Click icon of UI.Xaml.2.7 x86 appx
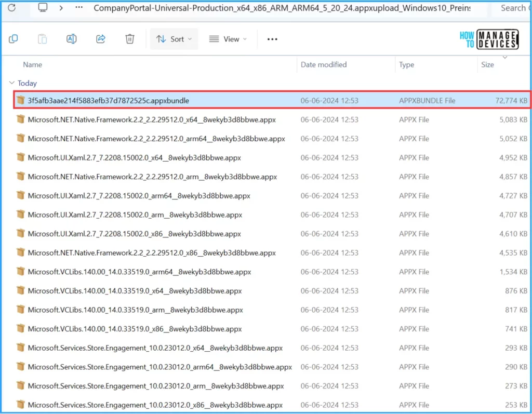Image resolution: width=532 pixels, height=414 pixels. coord(21,233)
